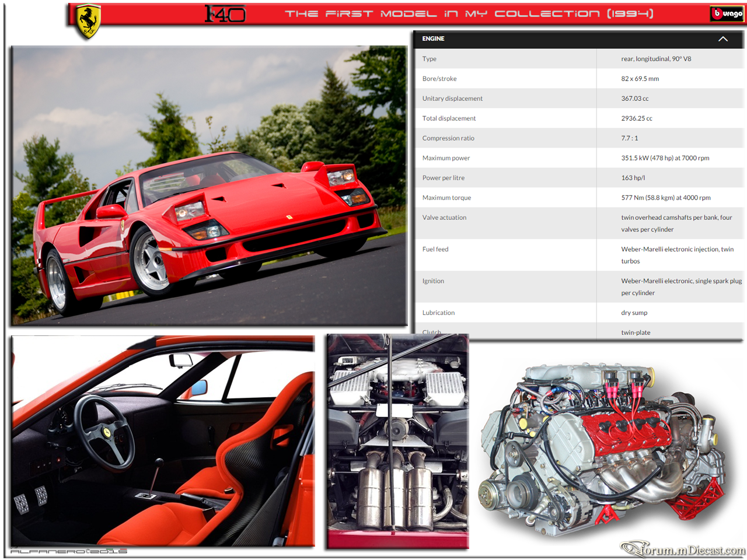The width and height of the screenshot is (747, 560).
Task: Click the 'Ignition' label
Action: click(433, 281)
